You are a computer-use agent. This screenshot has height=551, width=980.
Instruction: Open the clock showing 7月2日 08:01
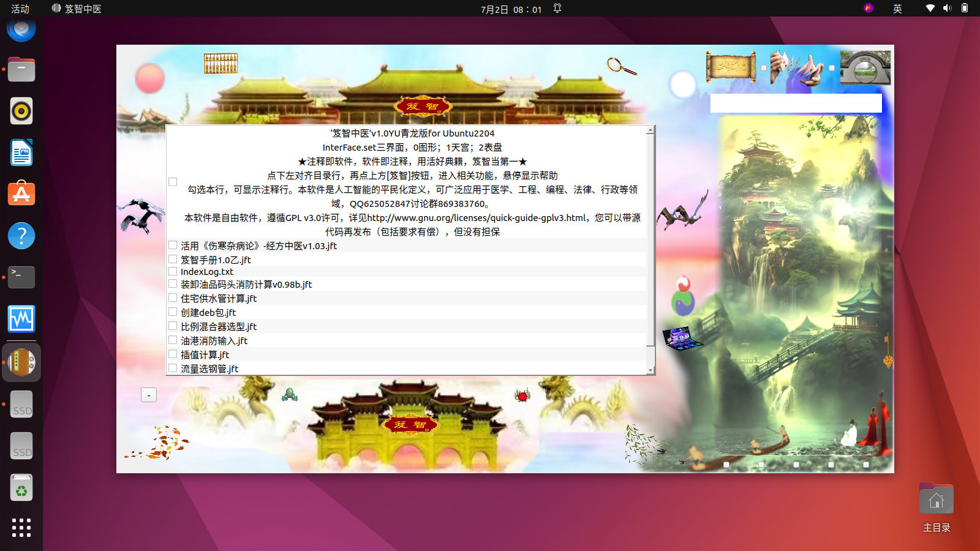point(511,9)
